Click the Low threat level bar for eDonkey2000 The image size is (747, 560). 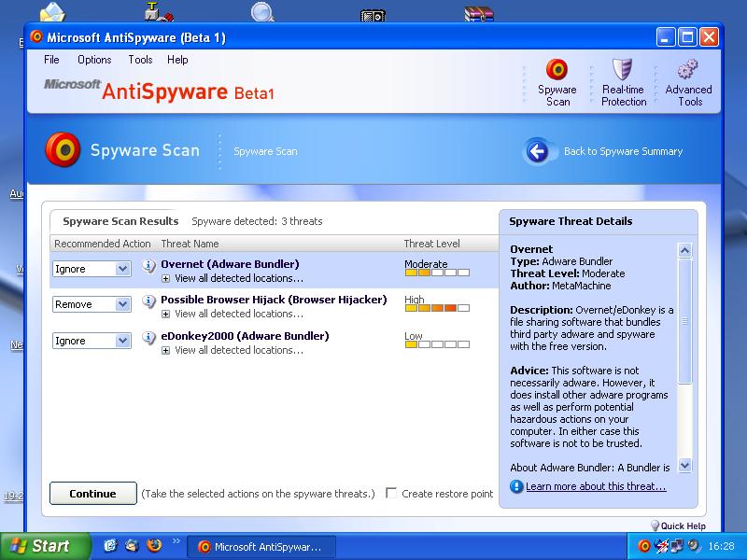437,344
